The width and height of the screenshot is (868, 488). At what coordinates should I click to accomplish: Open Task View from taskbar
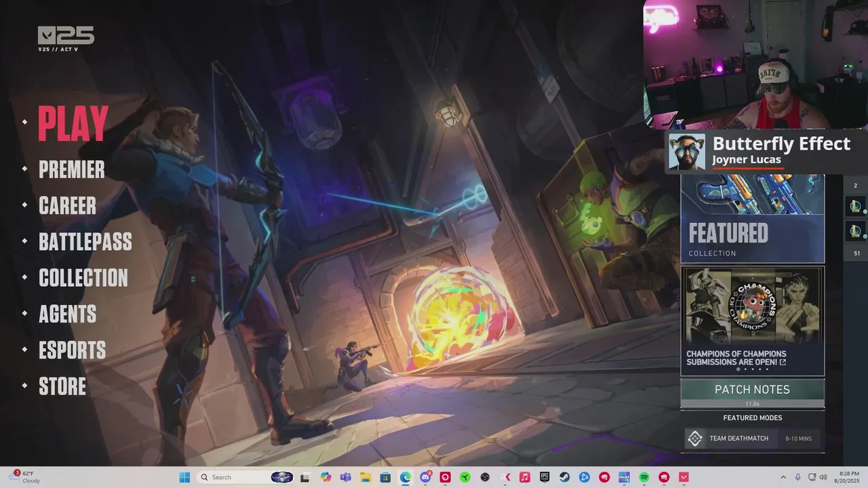[x=305, y=477]
